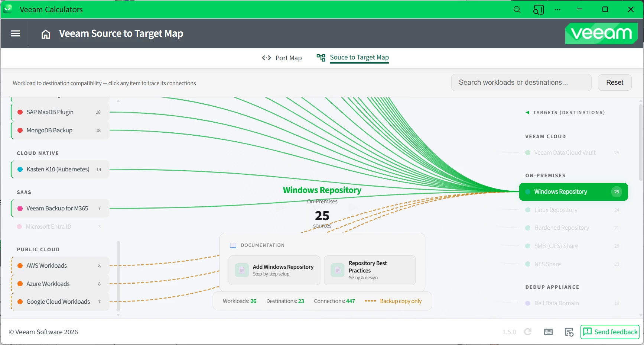The width and height of the screenshot is (644, 345).
Task: Select the Kasten K10 (Kubernetes) workload
Action: click(x=60, y=170)
